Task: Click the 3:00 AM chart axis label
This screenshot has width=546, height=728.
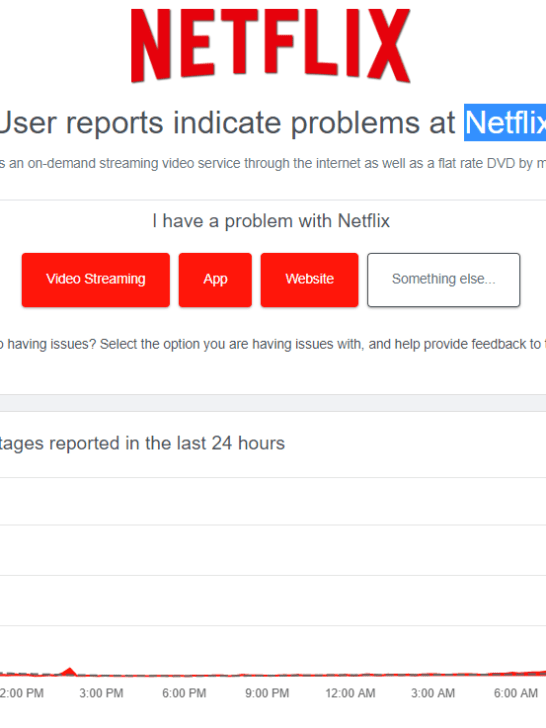Action: pos(433,693)
